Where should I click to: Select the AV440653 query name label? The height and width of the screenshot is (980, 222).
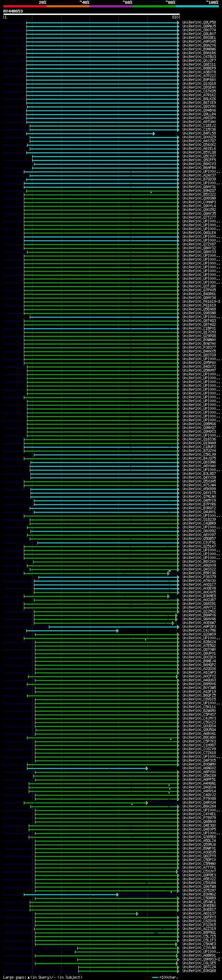[x=13, y=11]
